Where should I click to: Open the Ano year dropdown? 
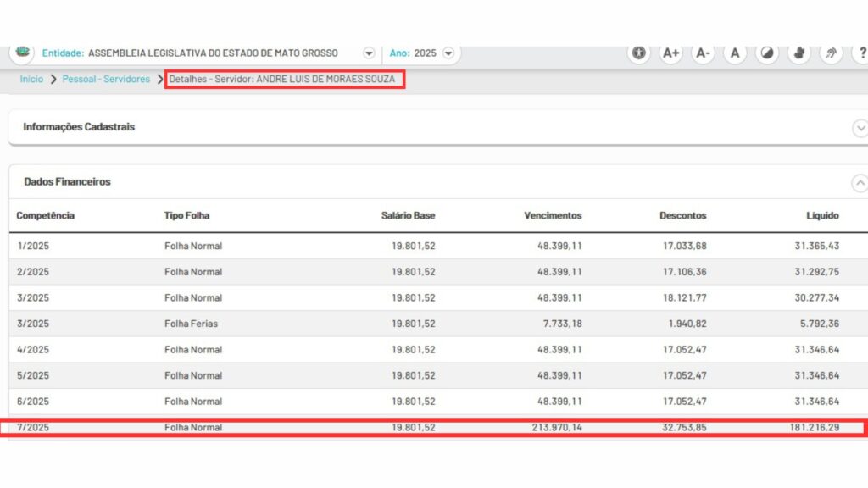point(448,53)
